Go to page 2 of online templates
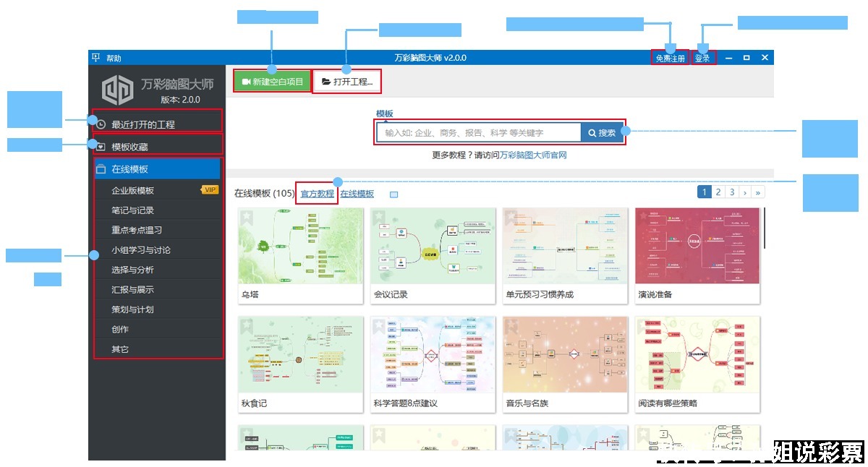This screenshot has height=467, width=868. (718, 192)
